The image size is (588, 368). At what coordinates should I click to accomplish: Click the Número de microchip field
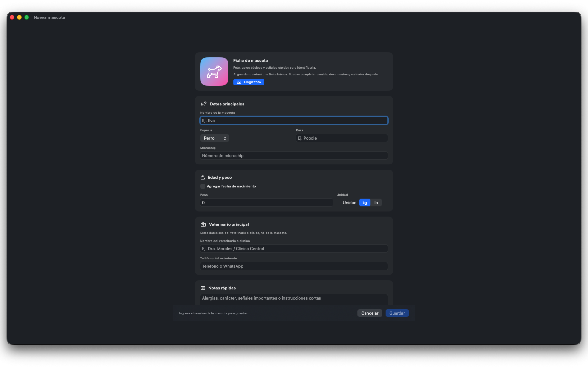(x=294, y=155)
